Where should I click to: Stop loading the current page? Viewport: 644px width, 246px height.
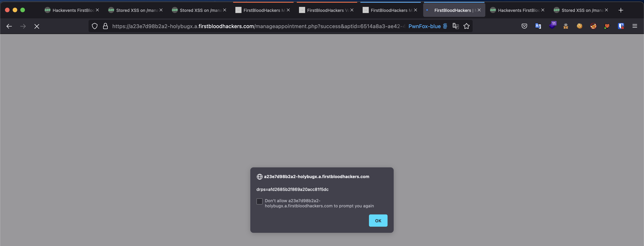[x=37, y=26]
